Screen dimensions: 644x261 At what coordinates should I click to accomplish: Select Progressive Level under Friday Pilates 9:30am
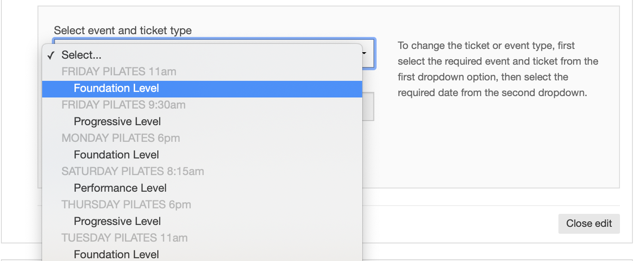(x=117, y=121)
